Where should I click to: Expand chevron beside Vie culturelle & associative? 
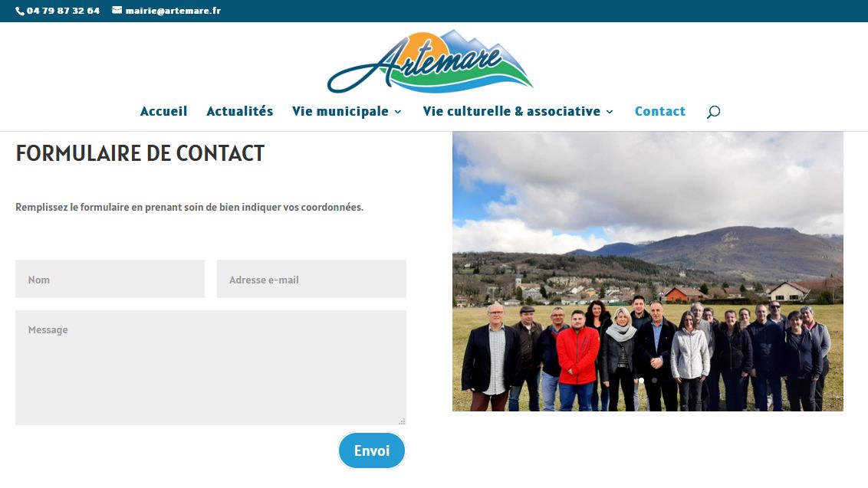point(610,113)
